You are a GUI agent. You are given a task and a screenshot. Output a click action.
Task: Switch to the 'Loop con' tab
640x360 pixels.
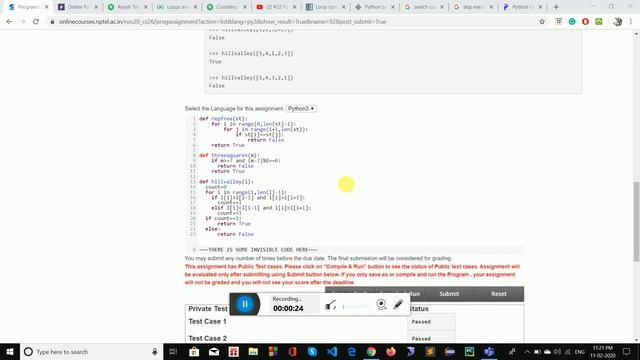tap(325, 7)
